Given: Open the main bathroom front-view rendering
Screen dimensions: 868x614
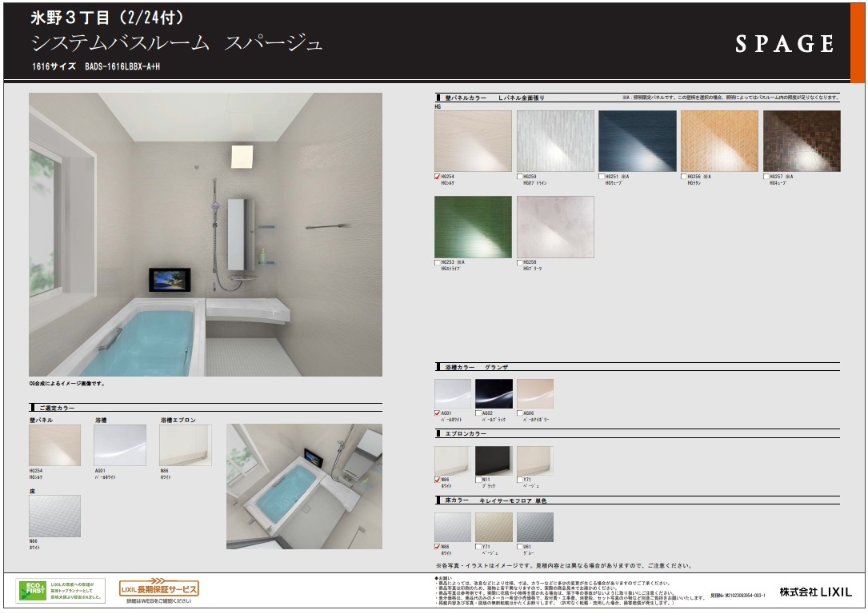Looking at the screenshot, I should point(206,234).
